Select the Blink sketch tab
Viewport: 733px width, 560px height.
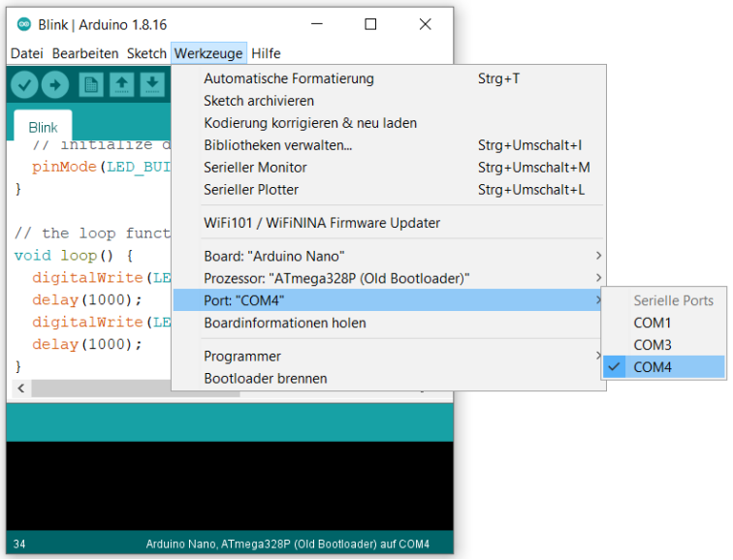coord(43,127)
